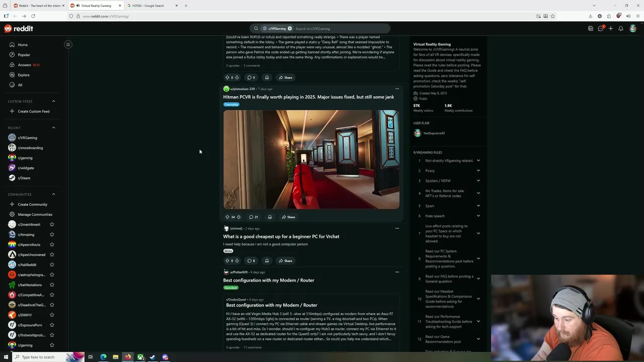Upvote the cheapest PC for Vrchat post
644x362 pixels.
click(227, 261)
